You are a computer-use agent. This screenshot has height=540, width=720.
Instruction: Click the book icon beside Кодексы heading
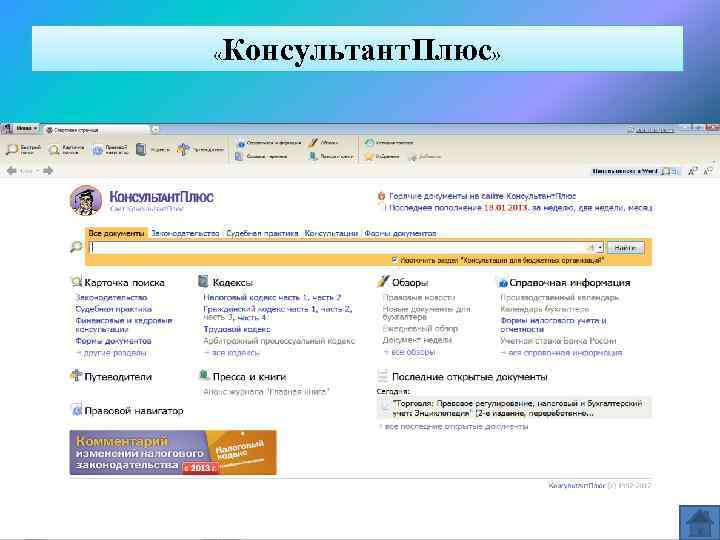[203, 281]
